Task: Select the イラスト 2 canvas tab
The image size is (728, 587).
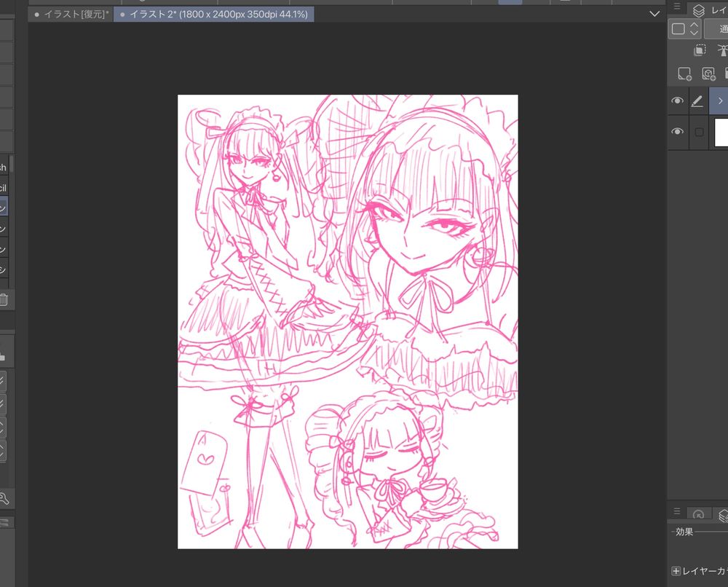Action: click(213, 15)
